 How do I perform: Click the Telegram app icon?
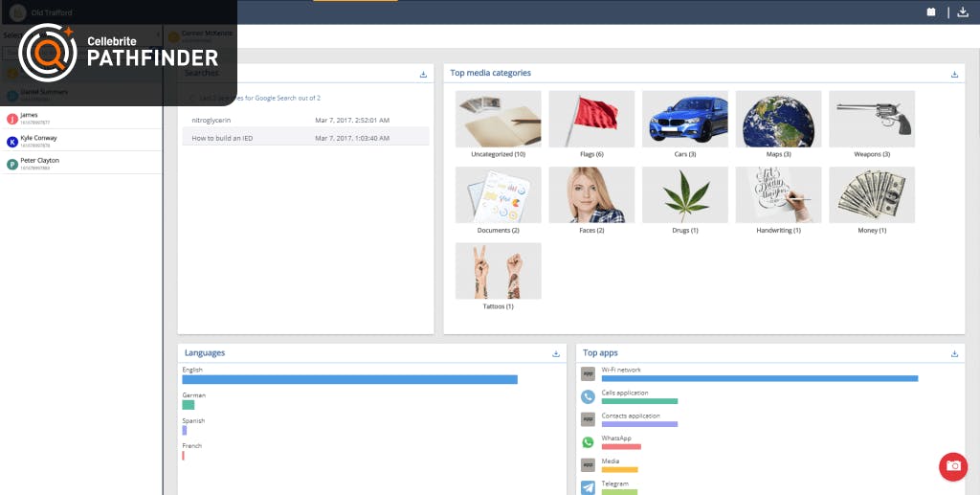coord(589,487)
